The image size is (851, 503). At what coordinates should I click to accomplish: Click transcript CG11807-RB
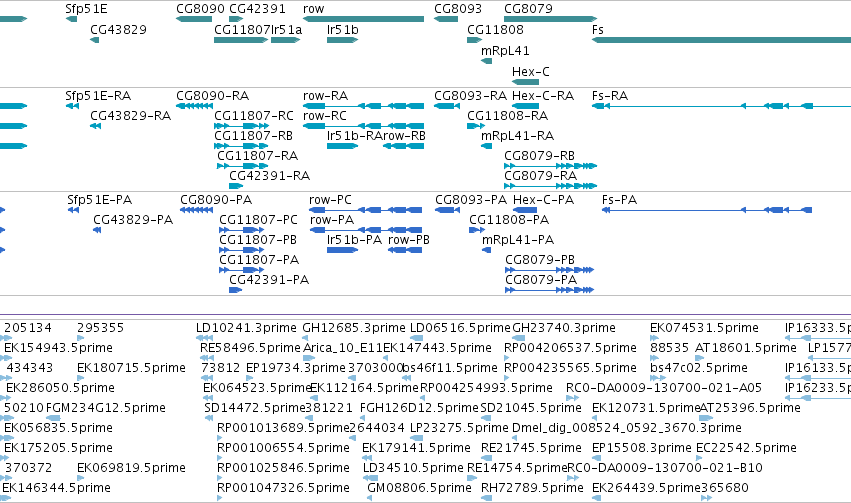(x=253, y=136)
